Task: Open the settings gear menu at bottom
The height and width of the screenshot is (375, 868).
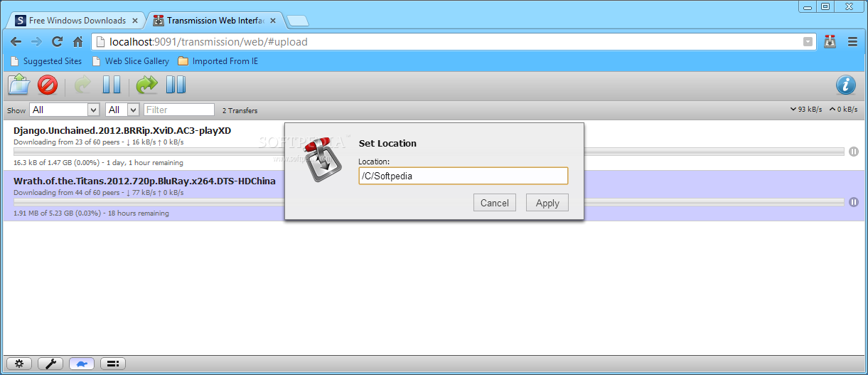Action: click(x=18, y=364)
